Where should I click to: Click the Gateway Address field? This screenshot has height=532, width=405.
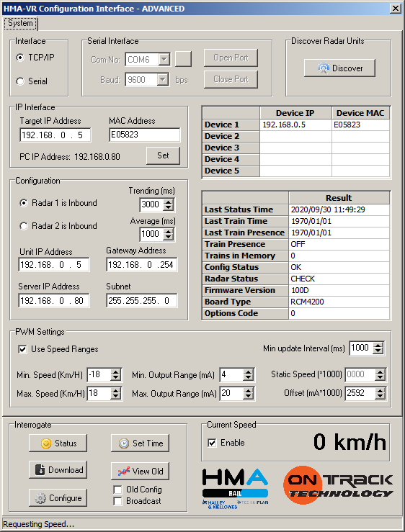pos(142,265)
